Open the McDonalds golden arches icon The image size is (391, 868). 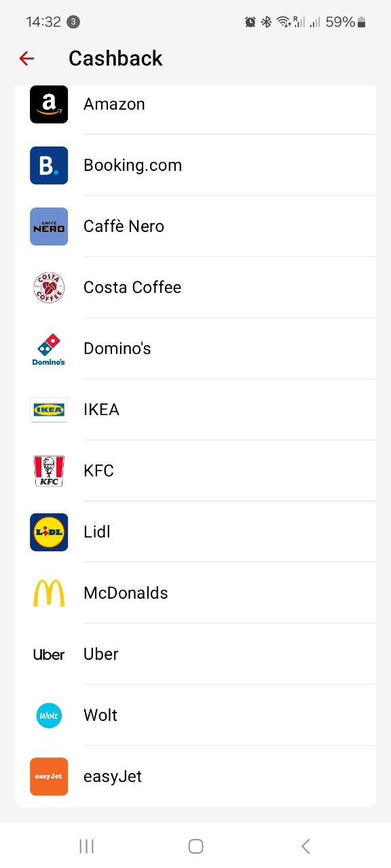[x=49, y=593]
